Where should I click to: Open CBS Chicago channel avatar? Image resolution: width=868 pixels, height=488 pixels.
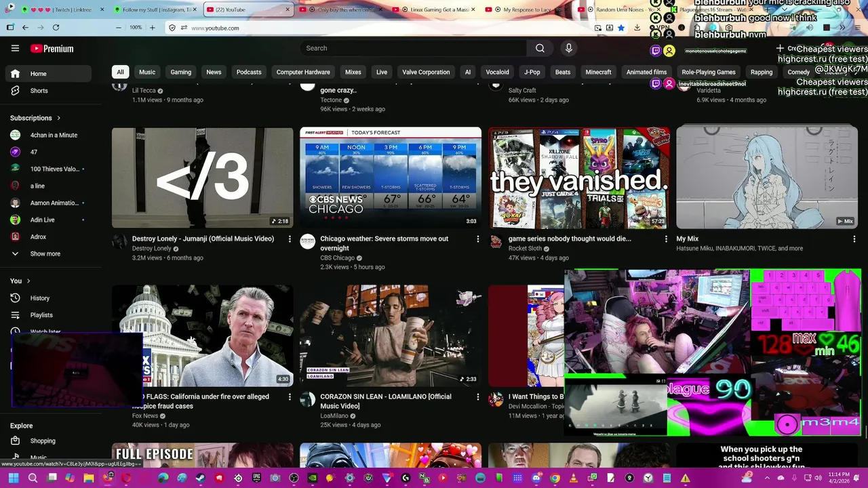(x=308, y=242)
